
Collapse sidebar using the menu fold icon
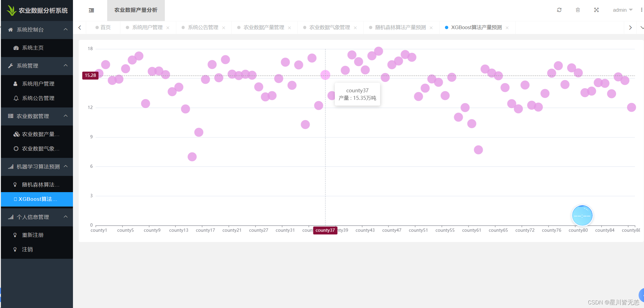(91, 10)
